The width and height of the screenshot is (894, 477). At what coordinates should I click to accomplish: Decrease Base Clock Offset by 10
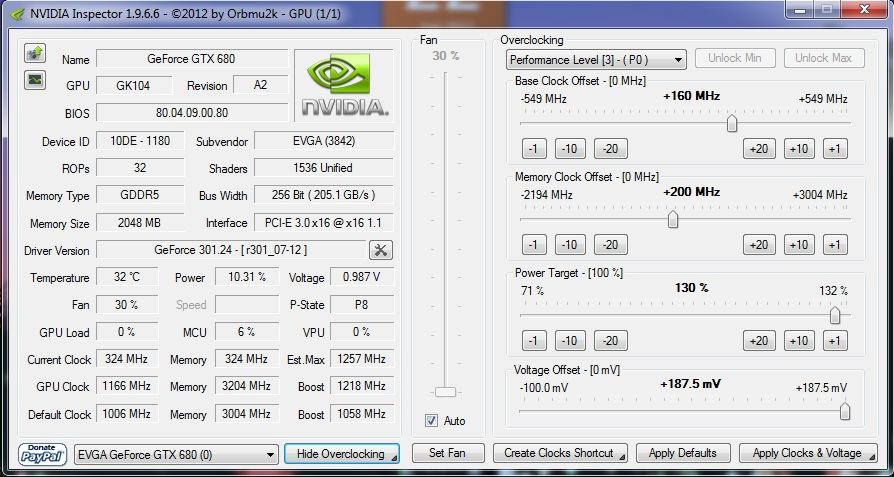coord(570,149)
